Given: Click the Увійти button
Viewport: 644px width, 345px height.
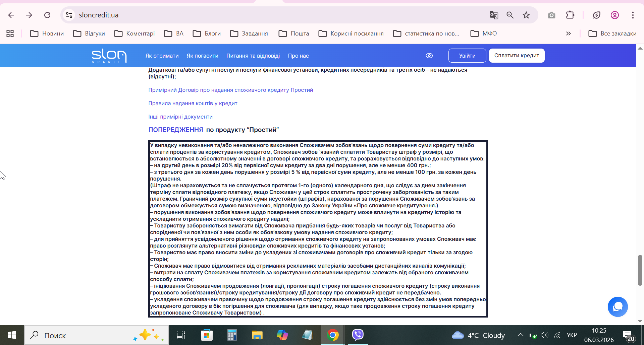Looking at the screenshot, I should pos(467,56).
